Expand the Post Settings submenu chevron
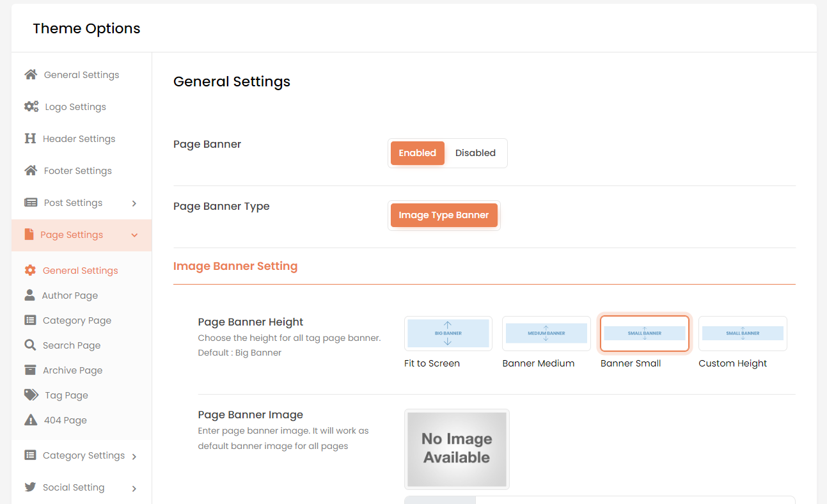 (134, 203)
